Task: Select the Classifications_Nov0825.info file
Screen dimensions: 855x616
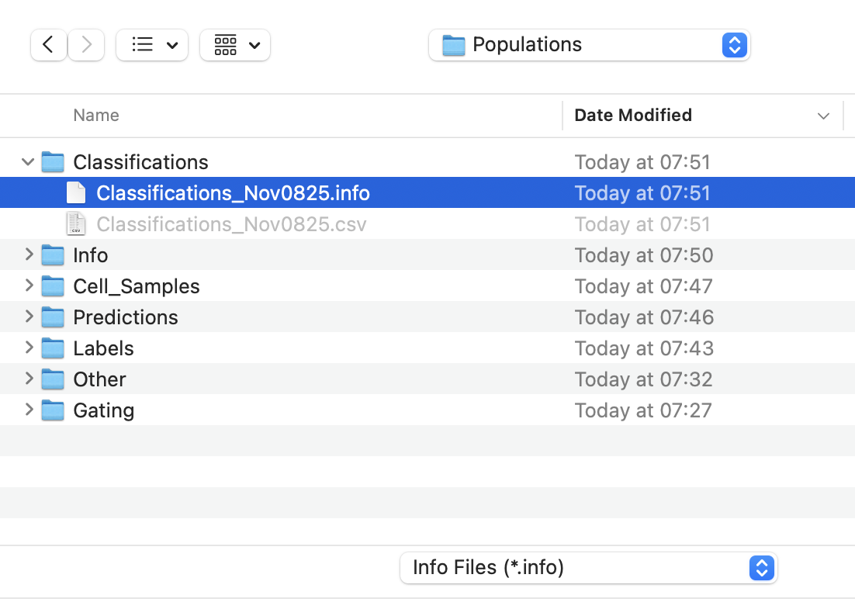Action: [233, 192]
